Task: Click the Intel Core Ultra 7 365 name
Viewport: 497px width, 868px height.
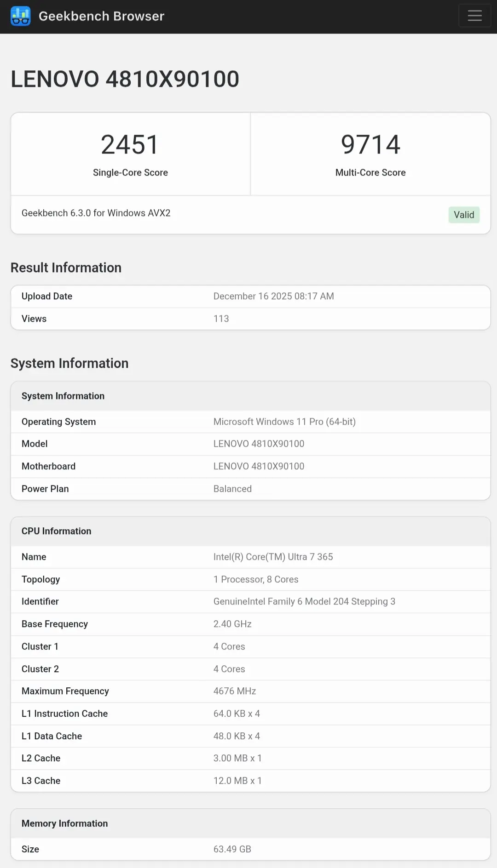Action: tap(273, 557)
